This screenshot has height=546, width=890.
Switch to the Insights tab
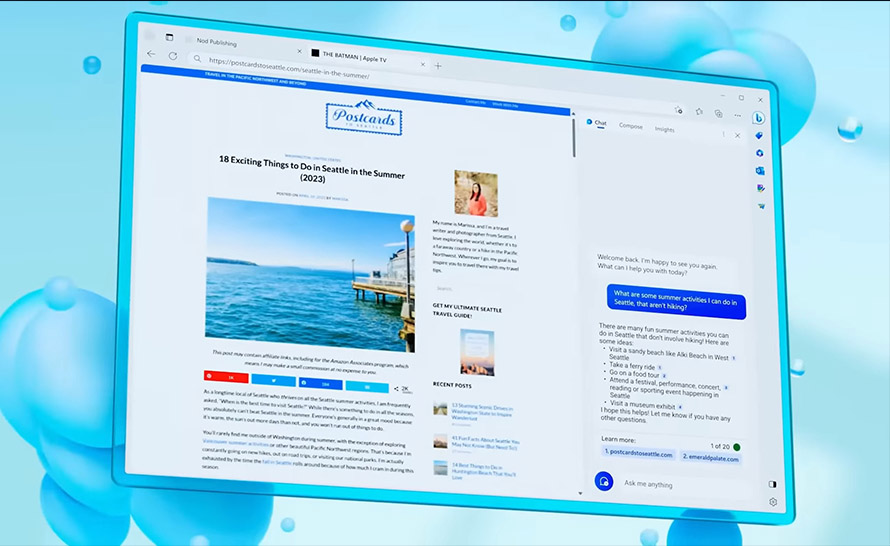click(665, 129)
